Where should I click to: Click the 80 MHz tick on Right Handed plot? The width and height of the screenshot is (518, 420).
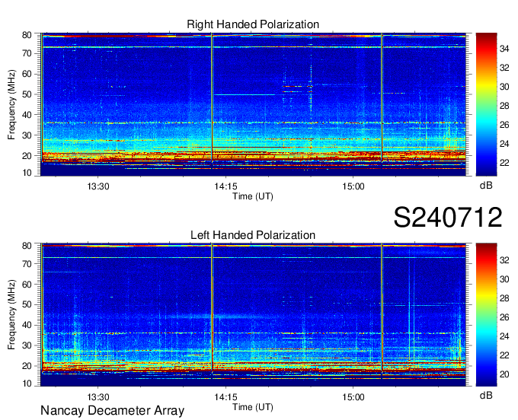(27, 35)
